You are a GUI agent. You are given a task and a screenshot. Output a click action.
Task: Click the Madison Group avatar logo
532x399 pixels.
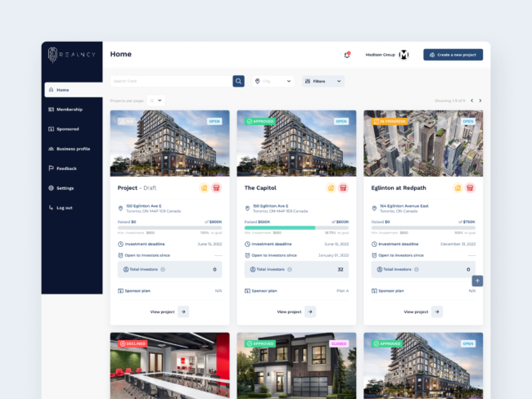[404, 55]
